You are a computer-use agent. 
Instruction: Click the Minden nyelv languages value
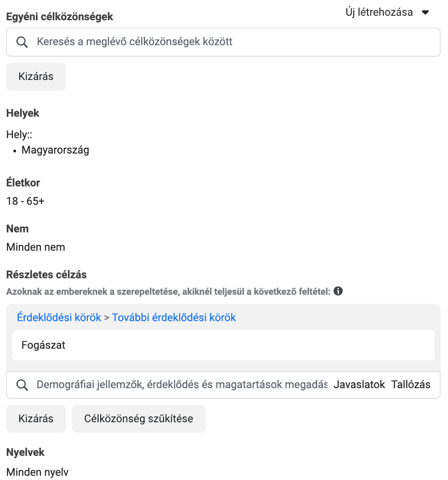point(37,473)
